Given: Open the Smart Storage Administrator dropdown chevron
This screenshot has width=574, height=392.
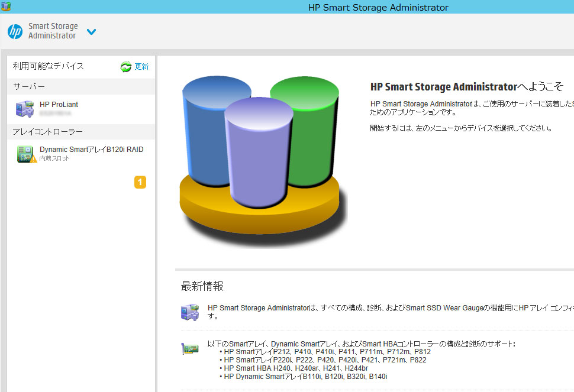Looking at the screenshot, I should (92, 32).
